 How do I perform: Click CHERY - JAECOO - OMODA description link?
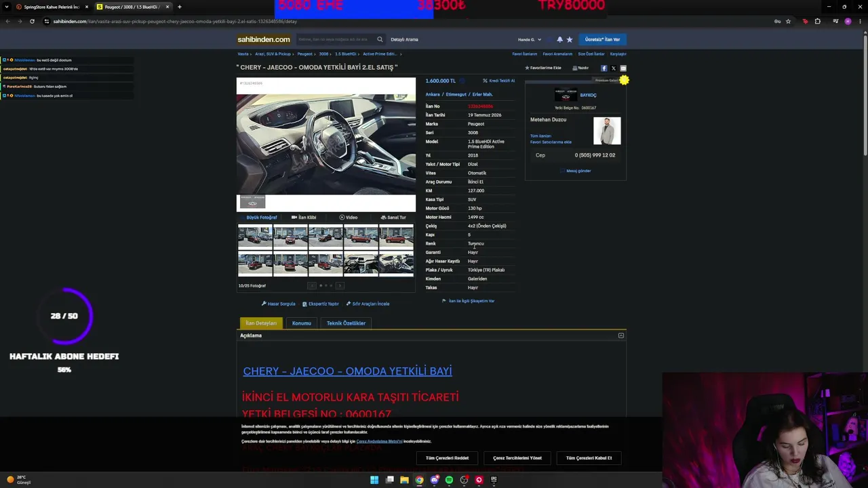coord(347,371)
